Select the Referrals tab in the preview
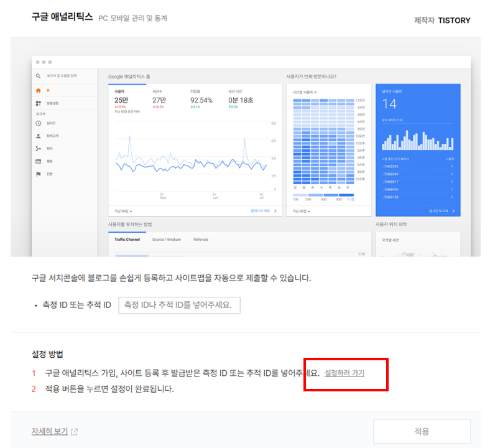This screenshot has height=448, width=490. pyautogui.click(x=201, y=240)
